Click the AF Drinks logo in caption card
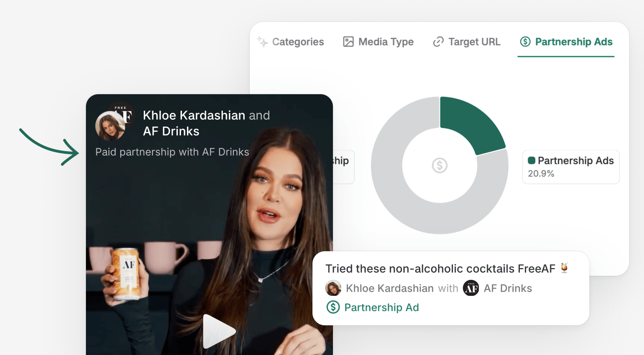 pos(471,288)
